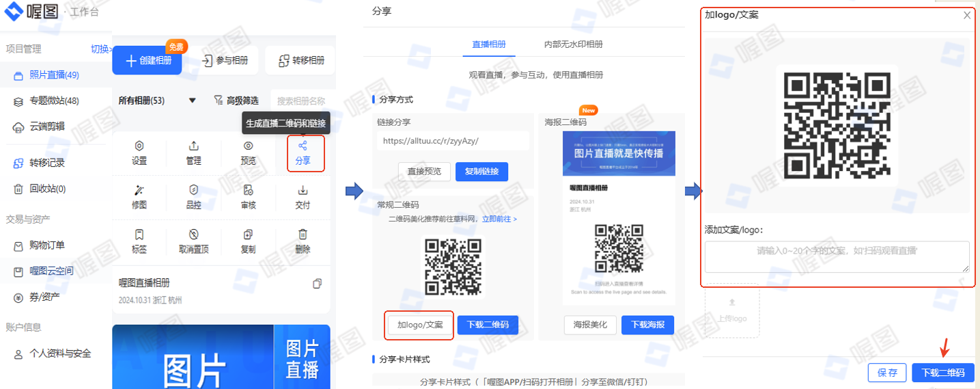The image size is (980, 389).
Task: Click the 创建相册 button
Action: click(146, 61)
